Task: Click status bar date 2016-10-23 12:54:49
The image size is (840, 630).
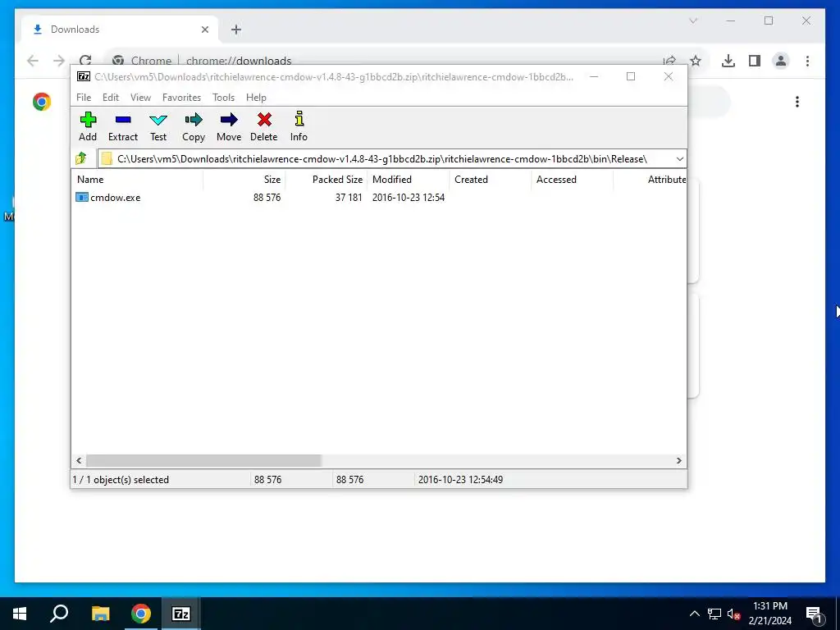Action: point(461,479)
